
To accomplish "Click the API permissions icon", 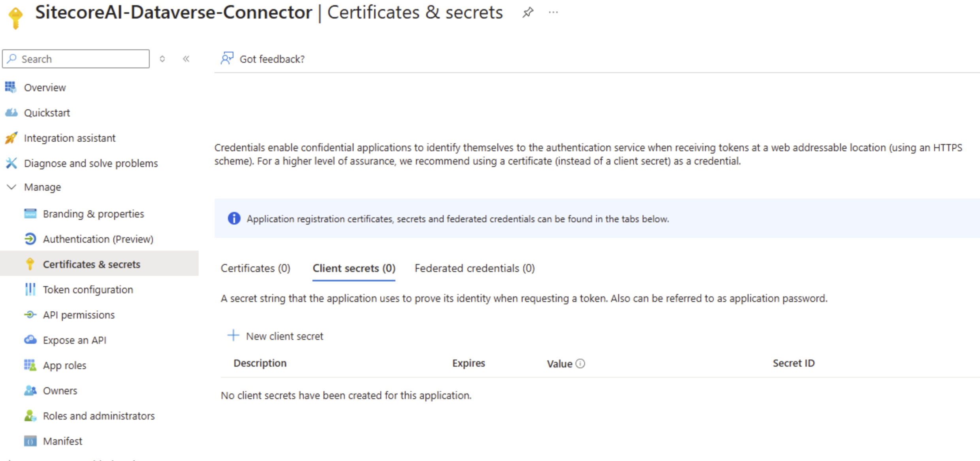I will [30, 315].
